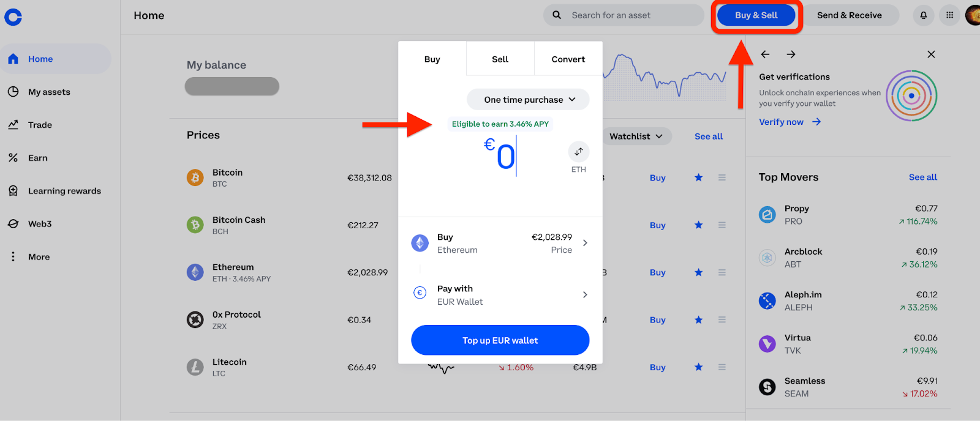Click the Bitcoin coin icon
Screen dimensions: 980x421
click(x=195, y=177)
